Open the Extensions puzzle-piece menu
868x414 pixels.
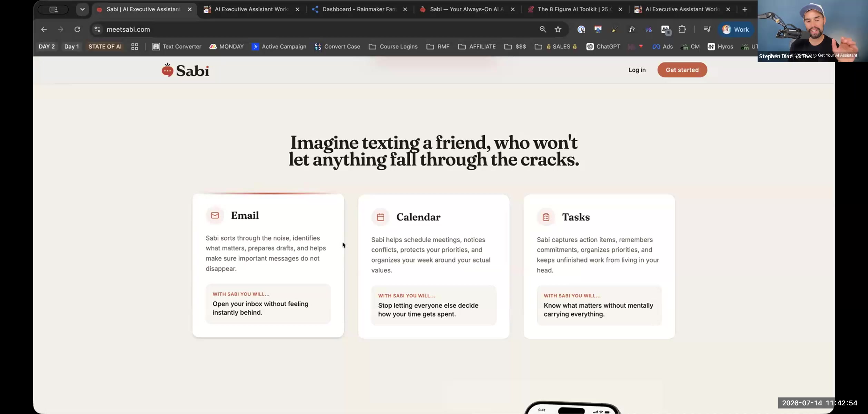pyautogui.click(x=682, y=29)
